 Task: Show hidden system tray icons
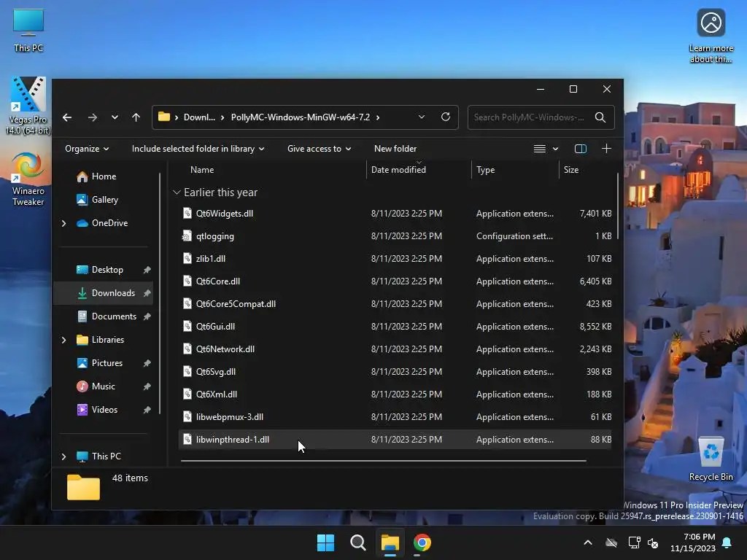pyautogui.click(x=588, y=542)
